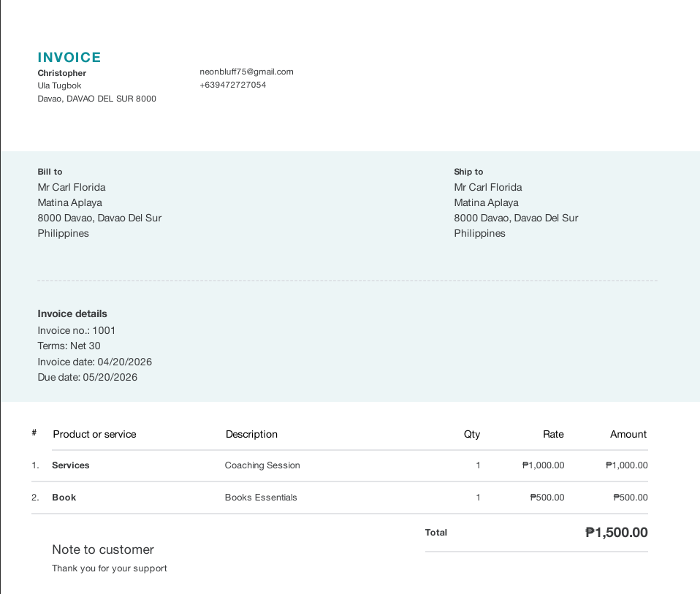The width and height of the screenshot is (700, 594).
Task: Click the Bill to label
Action: pyautogui.click(x=50, y=172)
